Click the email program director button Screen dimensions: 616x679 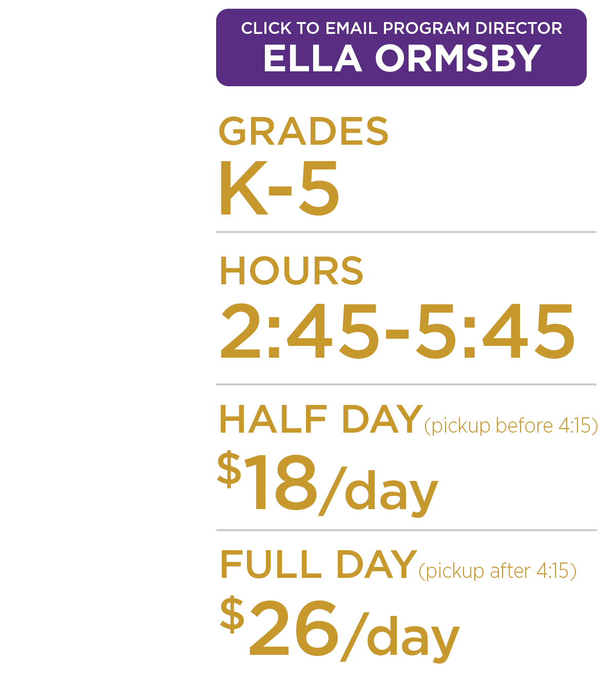tap(401, 47)
